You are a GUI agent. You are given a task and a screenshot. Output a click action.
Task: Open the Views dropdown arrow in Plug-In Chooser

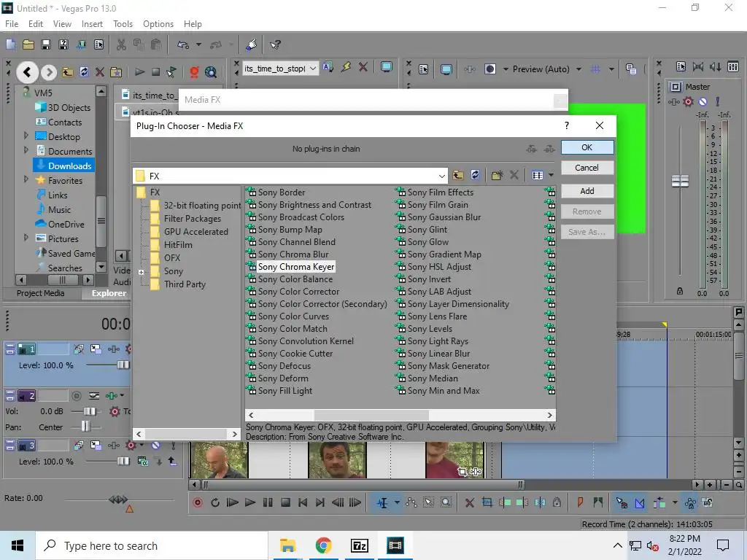pos(551,175)
